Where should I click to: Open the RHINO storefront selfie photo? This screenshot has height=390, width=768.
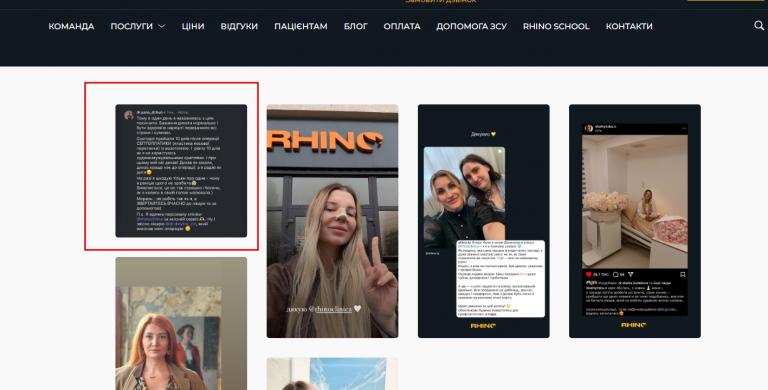pyautogui.click(x=333, y=221)
